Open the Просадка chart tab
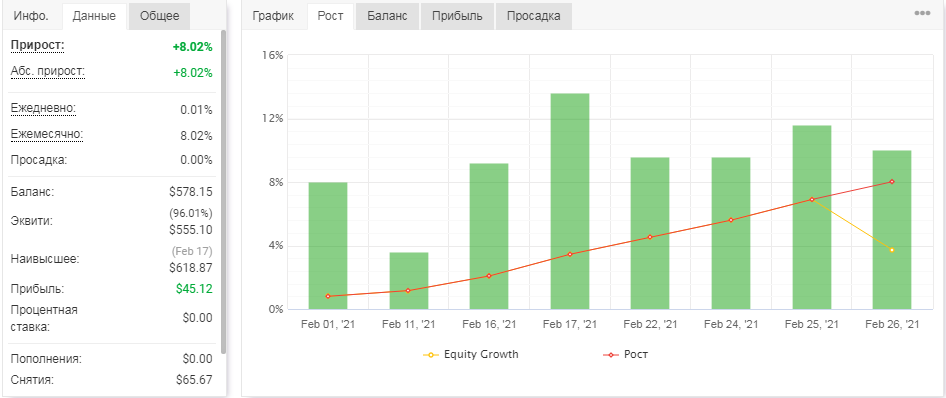 533,16
